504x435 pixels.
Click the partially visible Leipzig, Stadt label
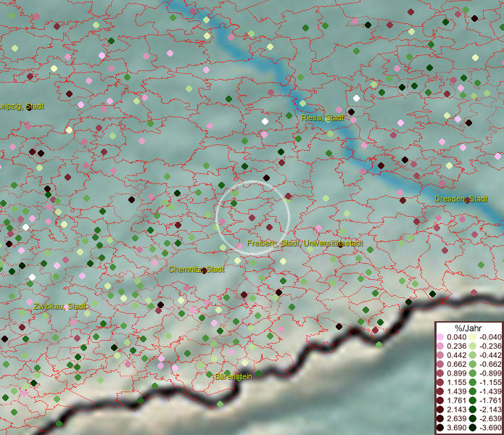pyautogui.click(x=22, y=106)
